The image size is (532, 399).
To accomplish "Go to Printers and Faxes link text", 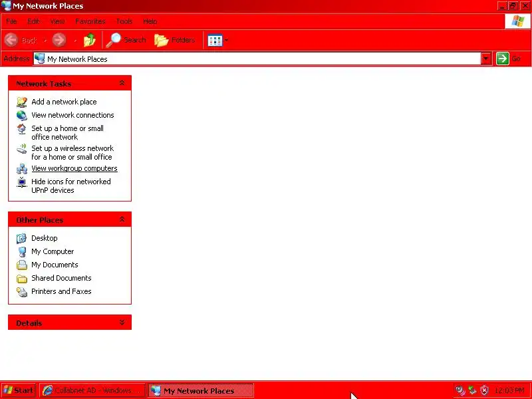I will click(61, 291).
